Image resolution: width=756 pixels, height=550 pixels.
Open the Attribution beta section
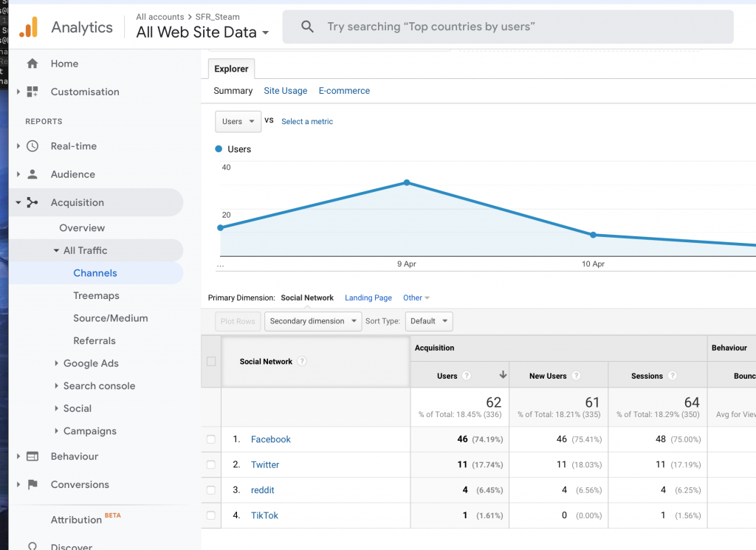76,520
